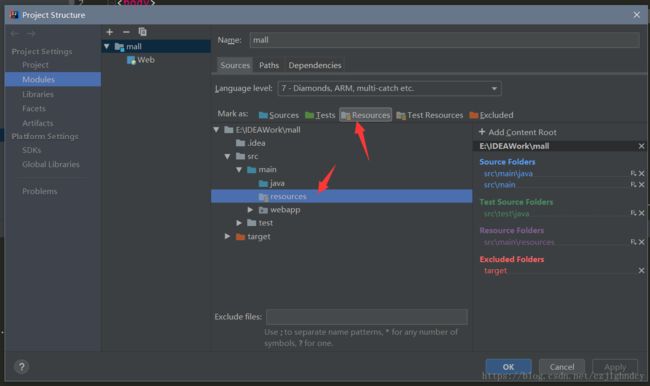The image size is (650, 386).
Task: Edit properties of src\main\resources folder
Action: pos(633,242)
